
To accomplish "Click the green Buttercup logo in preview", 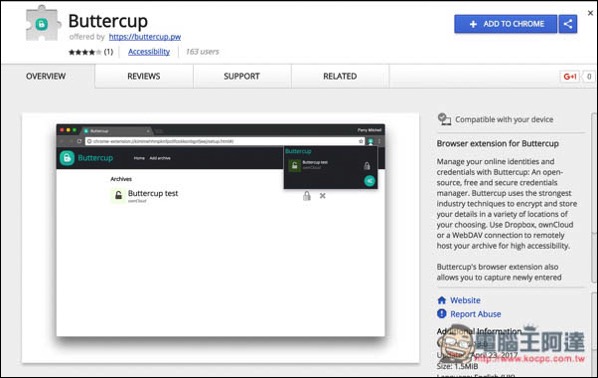I will point(67,158).
